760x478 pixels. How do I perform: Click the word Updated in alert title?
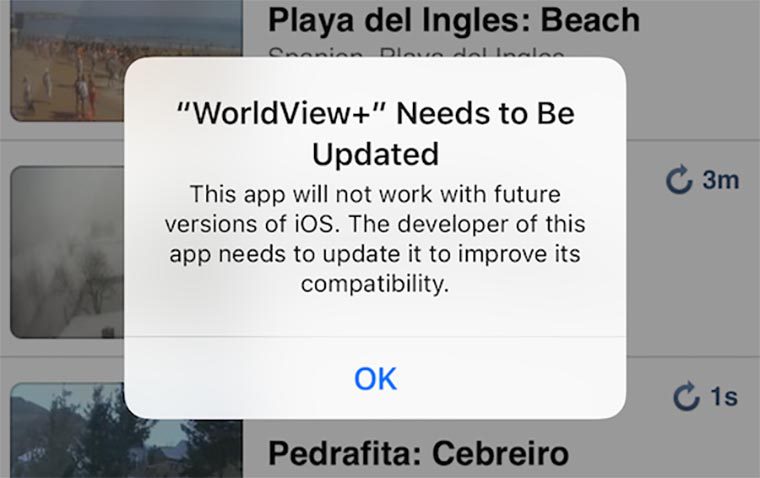pyautogui.click(x=375, y=154)
